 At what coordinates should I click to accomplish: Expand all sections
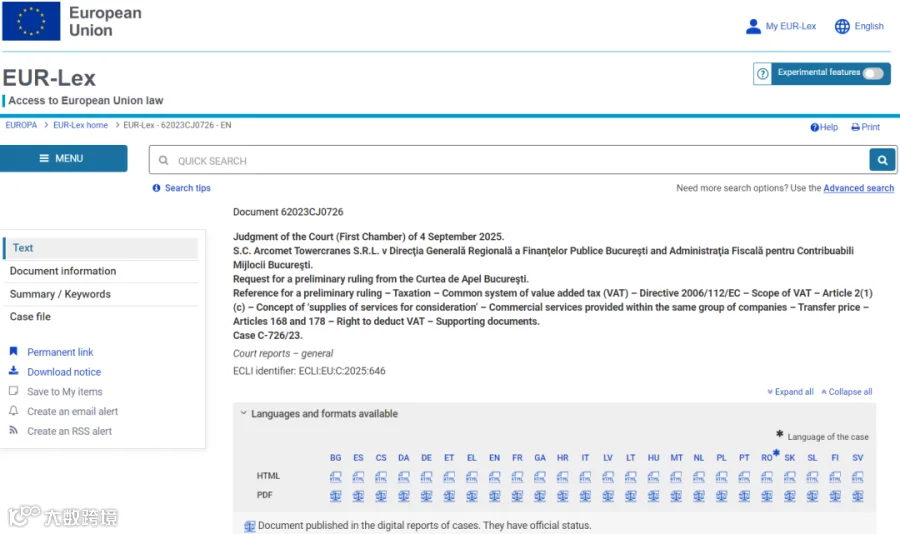coord(790,392)
